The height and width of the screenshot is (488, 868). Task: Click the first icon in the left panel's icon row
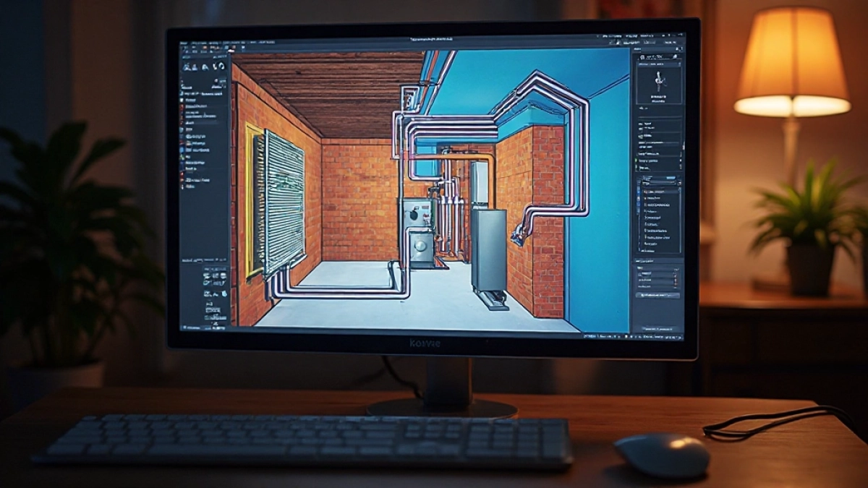(187, 67)
